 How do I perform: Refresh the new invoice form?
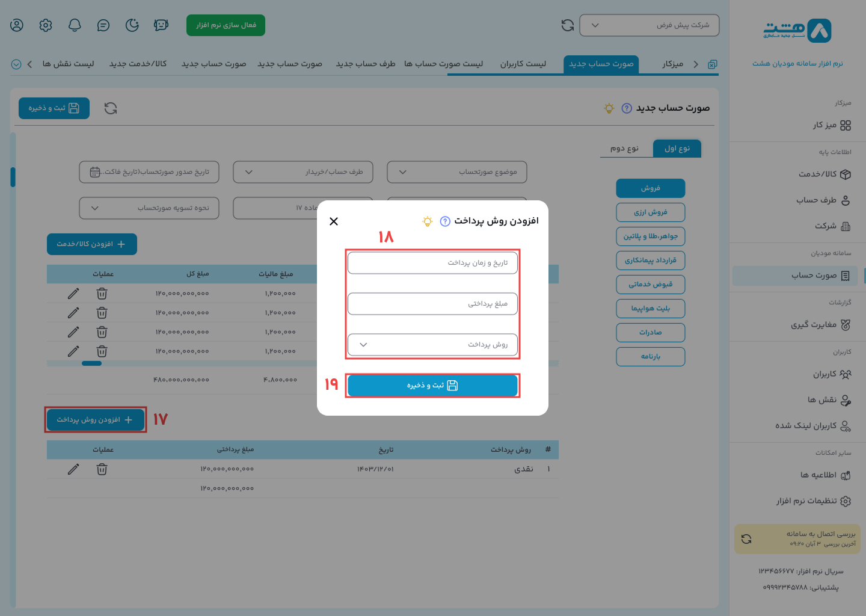pos(111,108)
